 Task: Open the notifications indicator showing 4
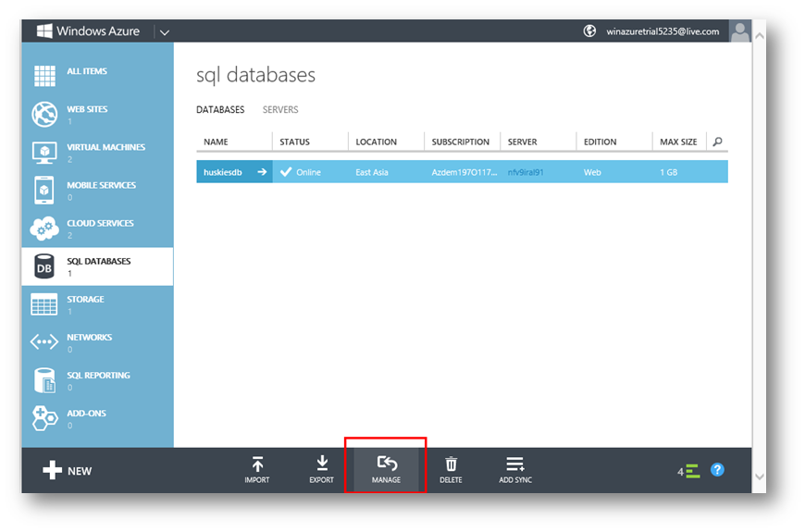[x=688, y=471]
